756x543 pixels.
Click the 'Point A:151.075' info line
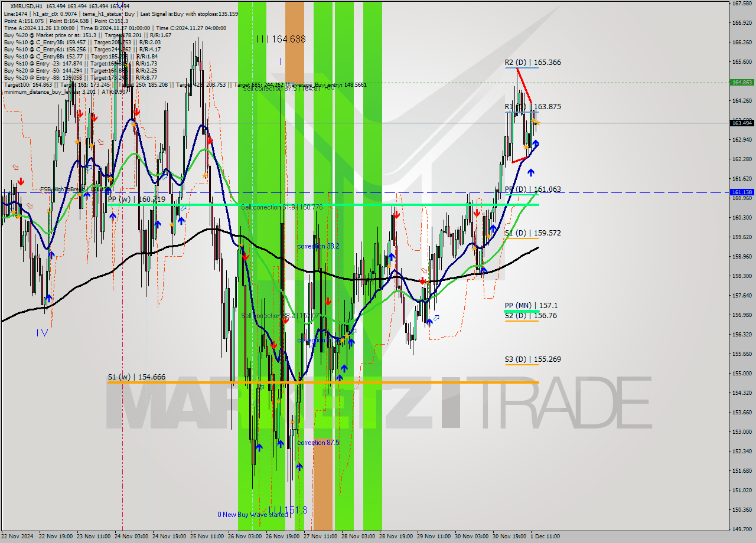click(x=66, y=21)
